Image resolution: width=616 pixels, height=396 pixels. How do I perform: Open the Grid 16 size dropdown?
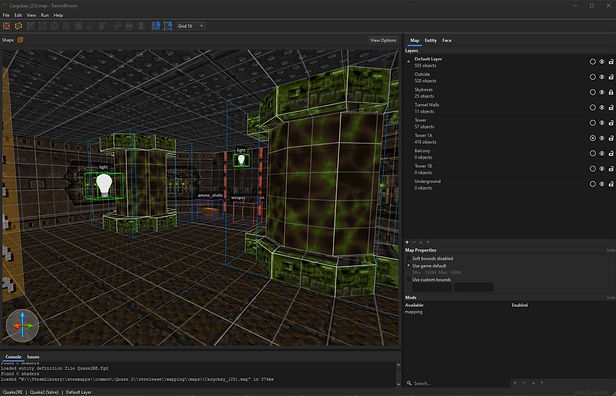point(191,26)
